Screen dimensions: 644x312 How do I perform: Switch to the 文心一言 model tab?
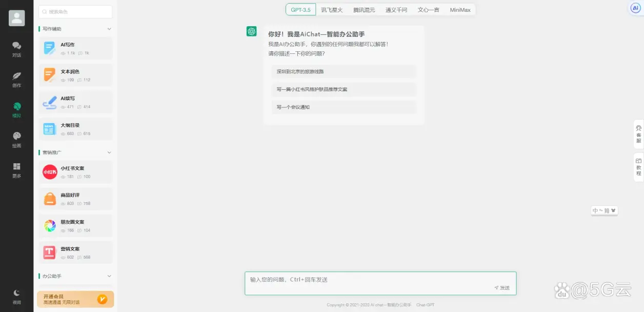[428, 10]
